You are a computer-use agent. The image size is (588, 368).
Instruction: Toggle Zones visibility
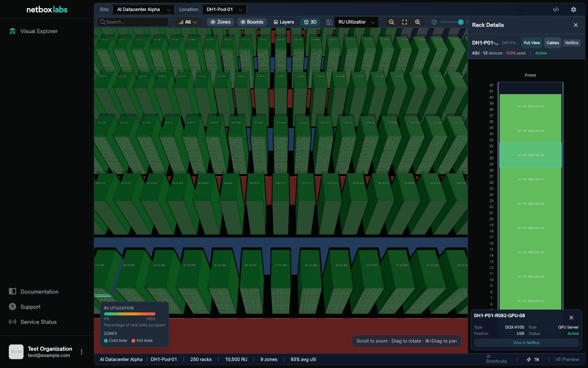tap(220, 22)
